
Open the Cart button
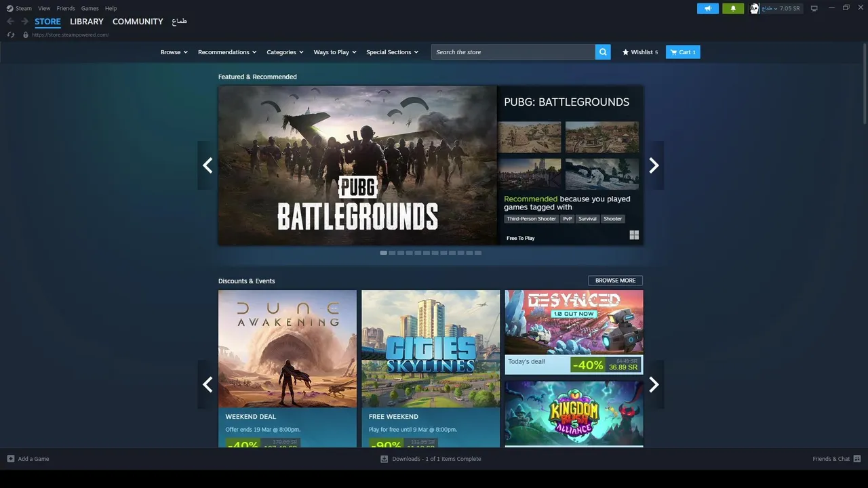tap(683, 52)
